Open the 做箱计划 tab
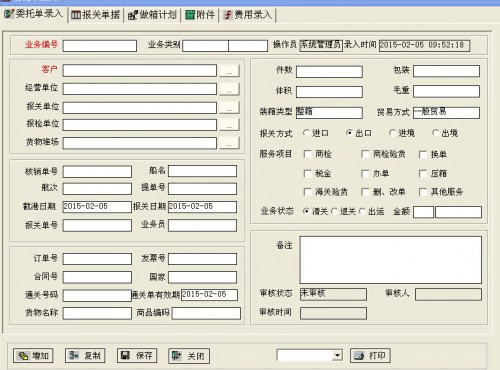This screenshot has width=500, height=370. pyautogui.click(x=152, y=15)
